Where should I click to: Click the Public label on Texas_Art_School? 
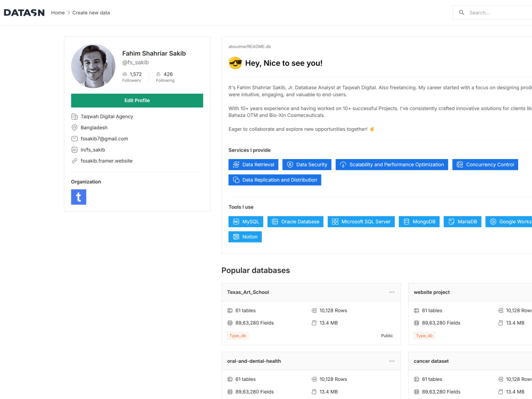tap(387, 336)
